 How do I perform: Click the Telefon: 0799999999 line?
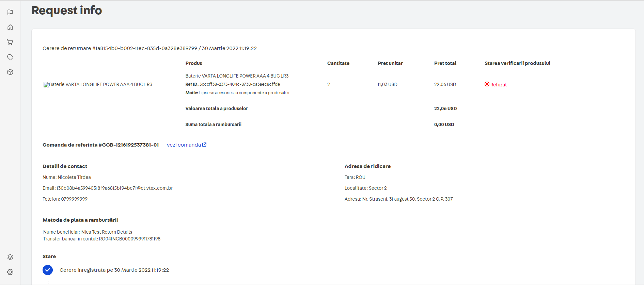click(65, 199)
